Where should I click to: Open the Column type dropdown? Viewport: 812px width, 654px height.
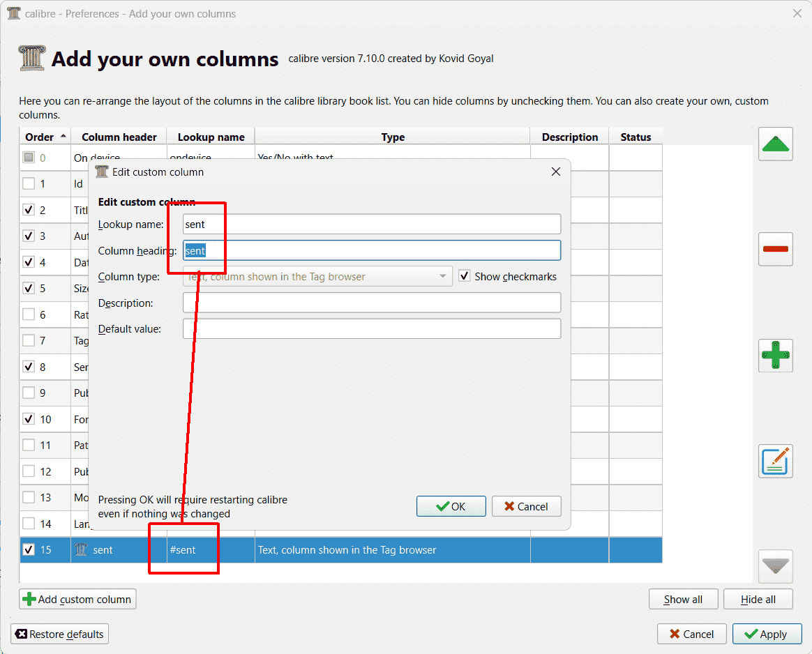(x=317, y=277)
